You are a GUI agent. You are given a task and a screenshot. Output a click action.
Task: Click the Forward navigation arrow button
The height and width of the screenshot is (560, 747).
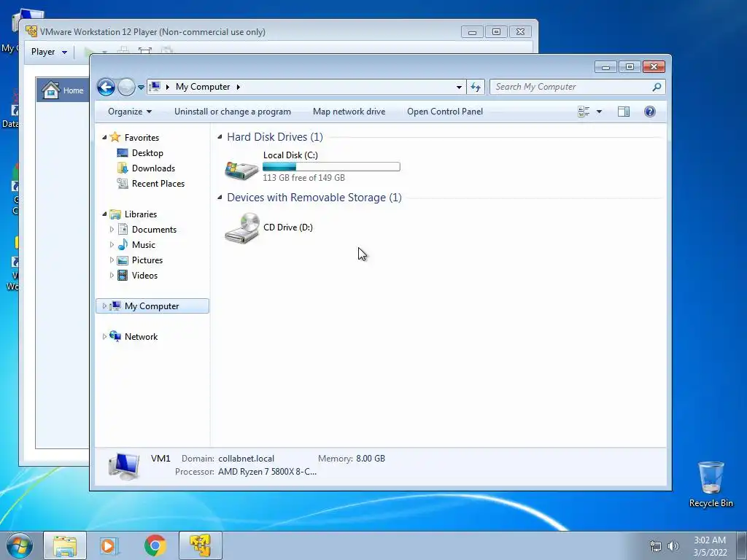pos(126,87)
